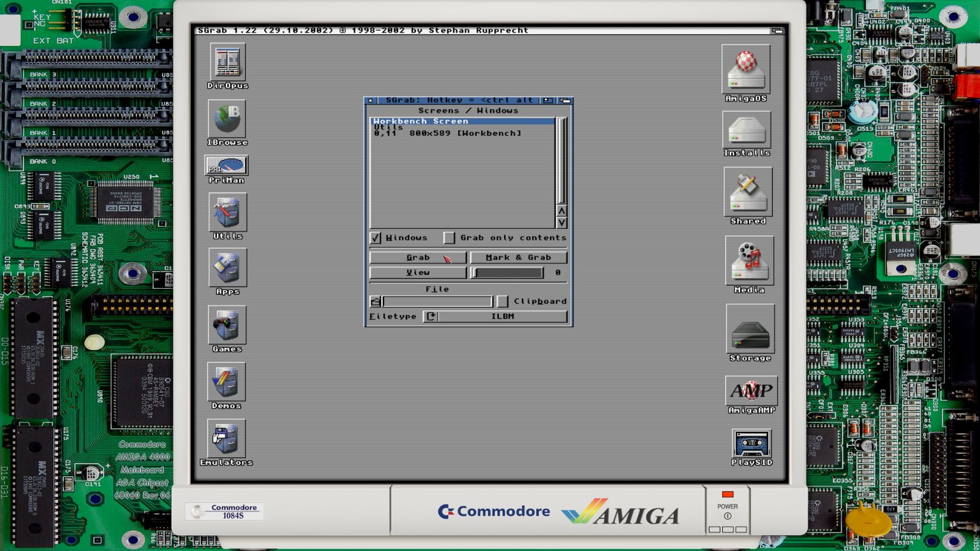Select the AmigaOS disk icon
Image resolution: width=980 pixels, height=551 pixels.
pyautogui.click(x=746, y=70)
